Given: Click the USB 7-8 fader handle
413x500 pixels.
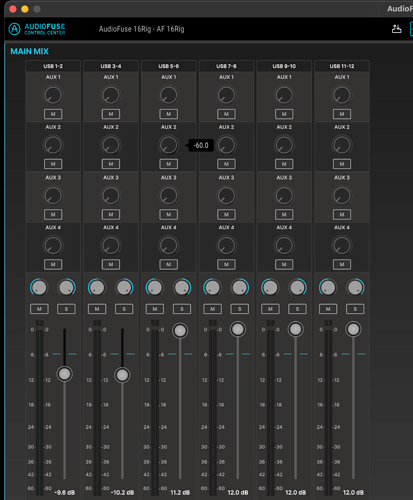Looking at the screenshot, I should (x=238, y=329).
